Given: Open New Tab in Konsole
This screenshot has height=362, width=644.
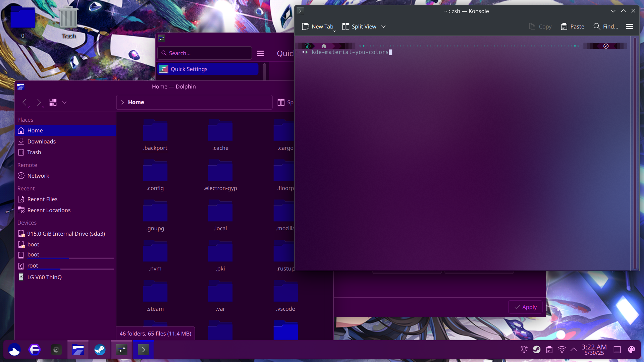Looking at the screenshot, I should click(318, 26).
